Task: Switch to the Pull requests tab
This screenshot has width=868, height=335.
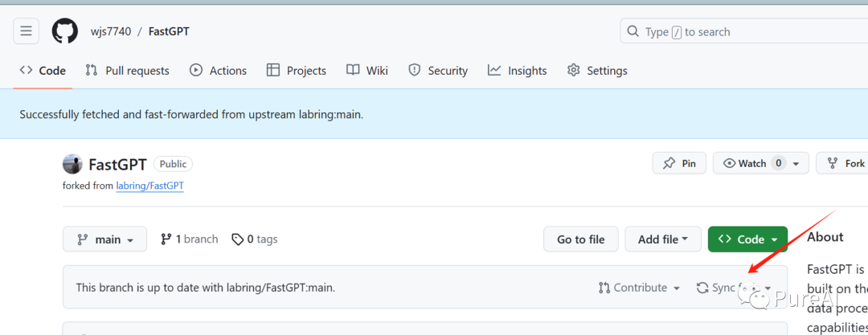Action: point(128,71)
